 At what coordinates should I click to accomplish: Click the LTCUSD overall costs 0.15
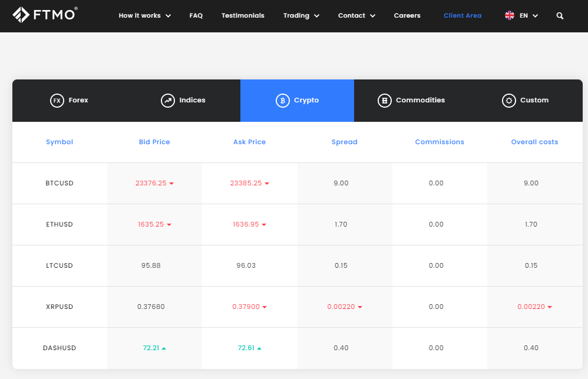pyautogui.click(x=531, y=265)
